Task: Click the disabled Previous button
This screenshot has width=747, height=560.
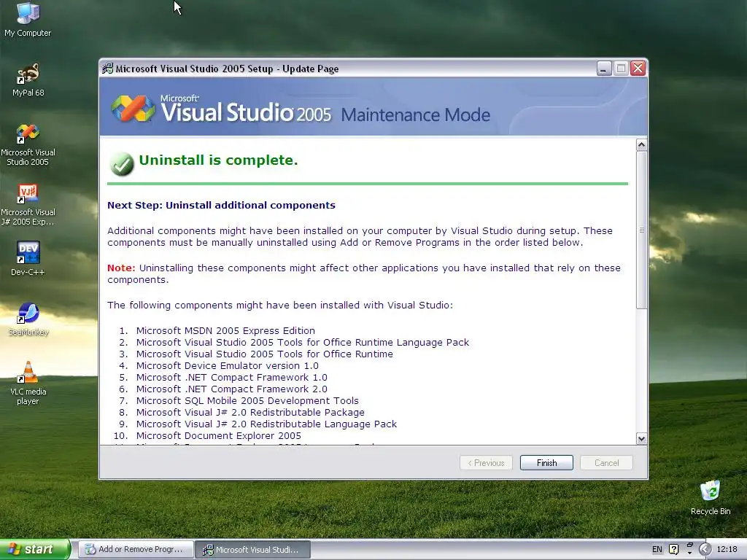Action: (x=486, y=463)
